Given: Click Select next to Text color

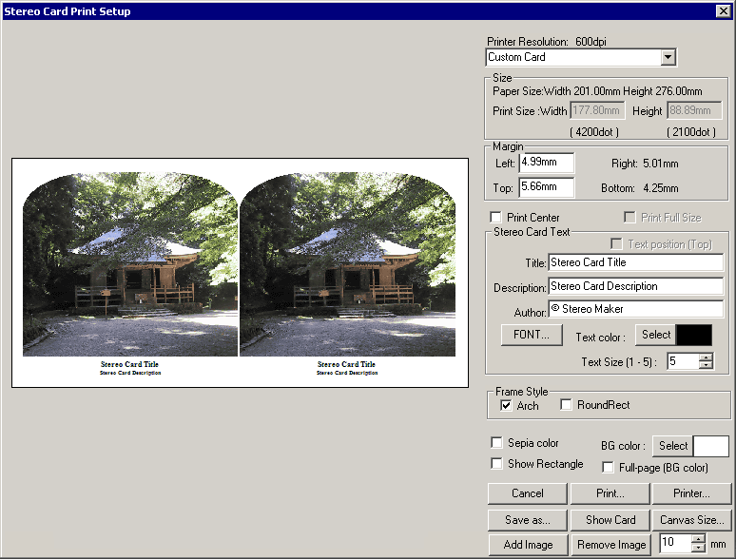Looking at the screenshot, I should [656, 335].
